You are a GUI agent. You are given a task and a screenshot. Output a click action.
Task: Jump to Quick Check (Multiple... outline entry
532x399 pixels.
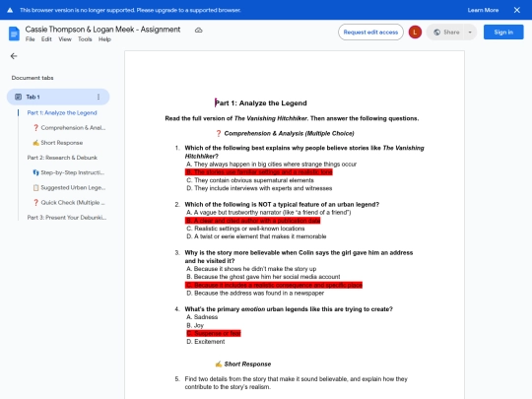pos(69,202)
